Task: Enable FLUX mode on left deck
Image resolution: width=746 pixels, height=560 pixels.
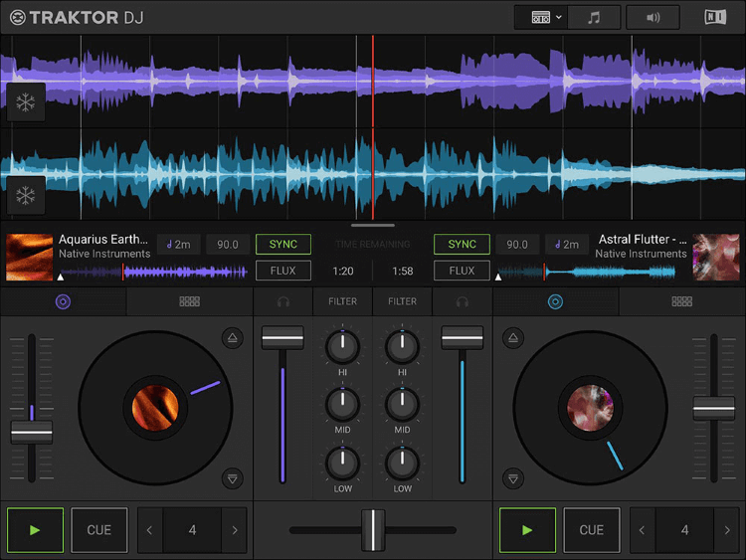Action: [x=283, y=271]
